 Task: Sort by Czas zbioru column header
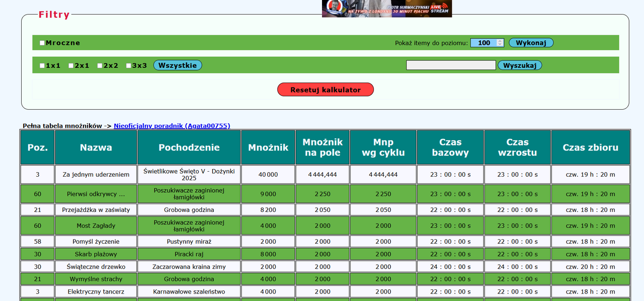[591, 147]
